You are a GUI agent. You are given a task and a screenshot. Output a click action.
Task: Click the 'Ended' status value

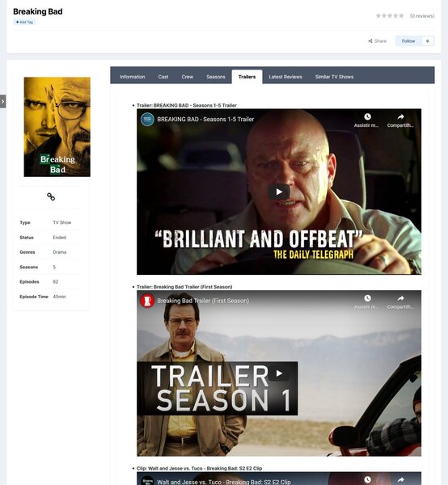pos(59,237)
